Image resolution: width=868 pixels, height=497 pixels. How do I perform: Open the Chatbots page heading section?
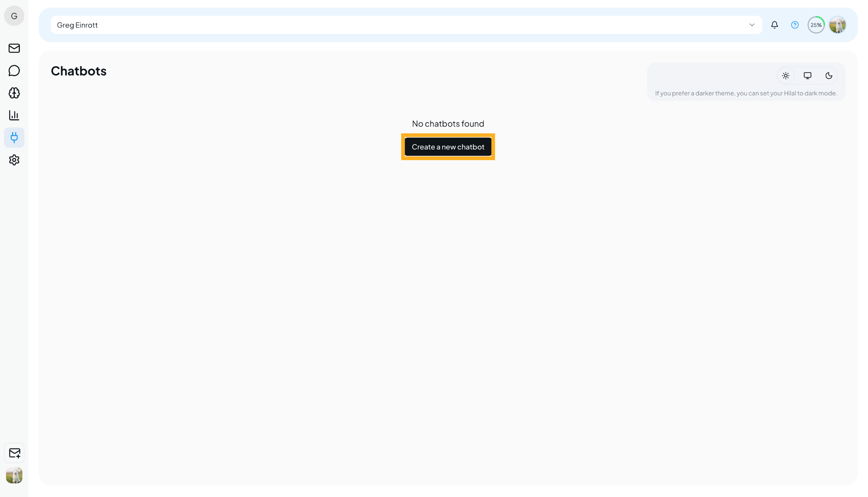tap(79, 71)
